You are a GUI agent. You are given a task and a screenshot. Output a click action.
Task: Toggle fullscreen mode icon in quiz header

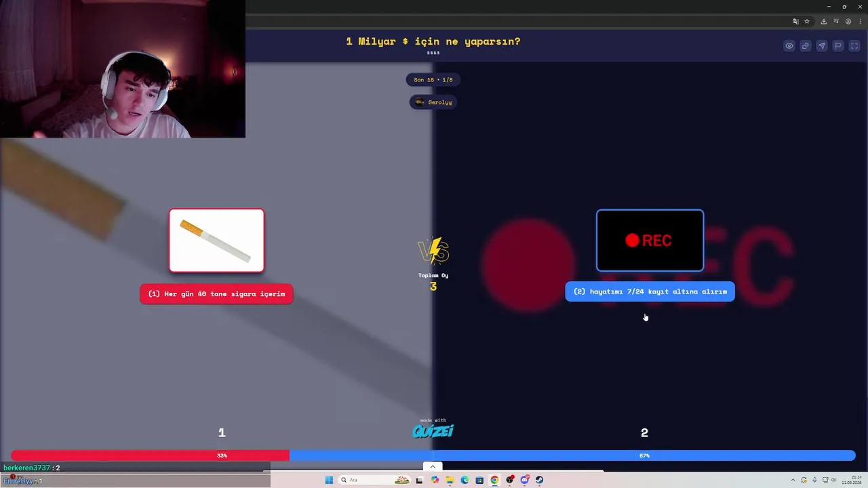854,46
